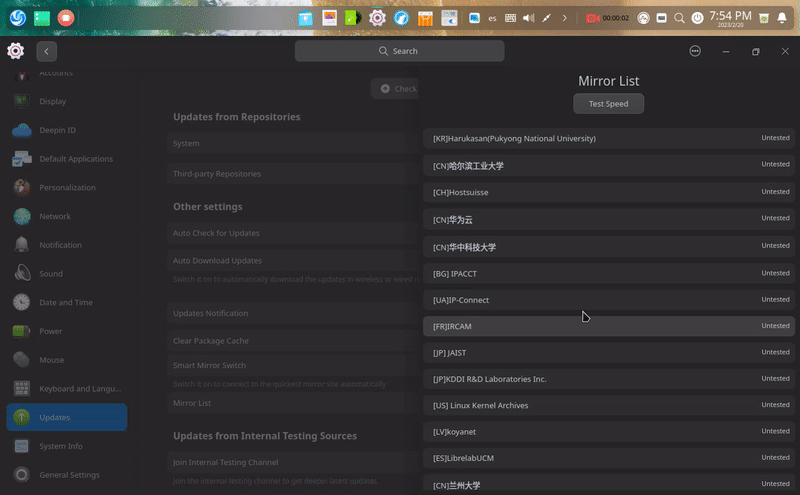Open Network settings in sidebar
This screenshot has height=495, width=800.
(67, 216)
